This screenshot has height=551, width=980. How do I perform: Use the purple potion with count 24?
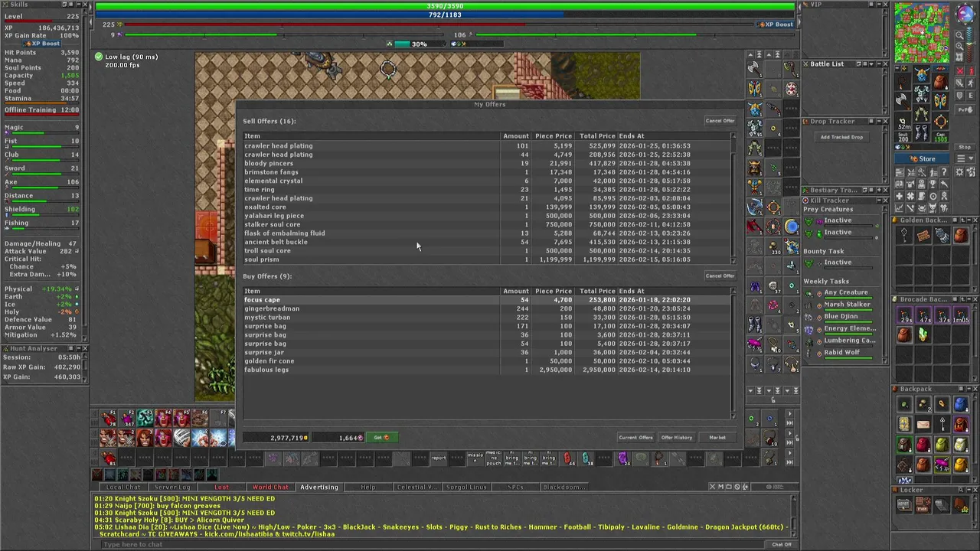pyautogui.click(x=622, y=458)
